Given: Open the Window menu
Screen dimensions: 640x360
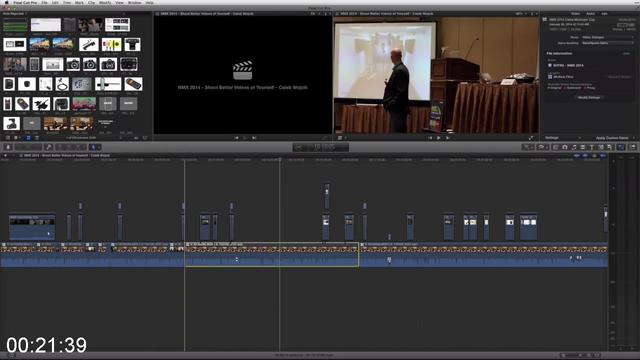Looking at the screenshot, I should coord(134,2).
